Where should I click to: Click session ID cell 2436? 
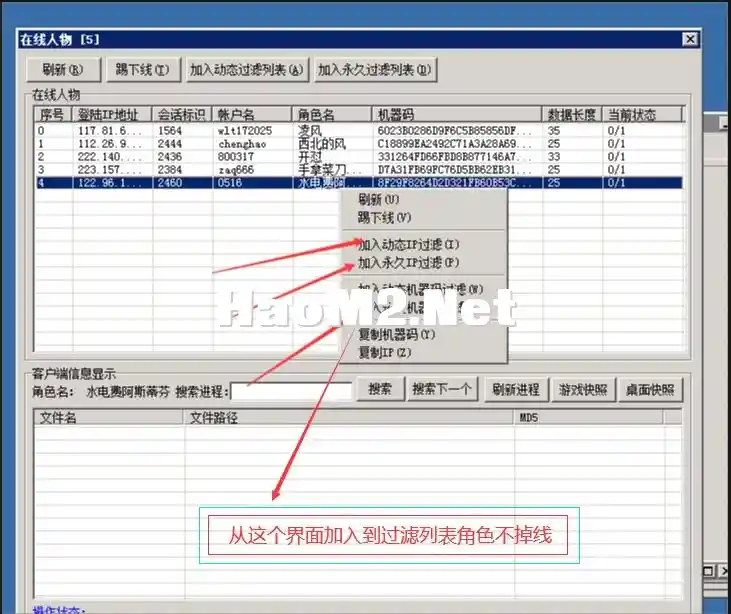169,157
